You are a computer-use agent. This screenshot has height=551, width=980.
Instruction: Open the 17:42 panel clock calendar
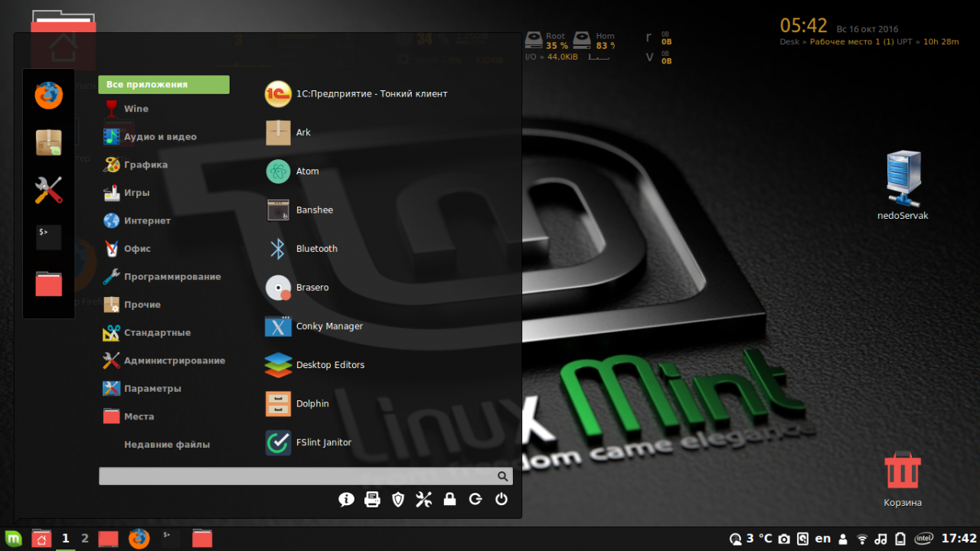(x=959, y=539)
